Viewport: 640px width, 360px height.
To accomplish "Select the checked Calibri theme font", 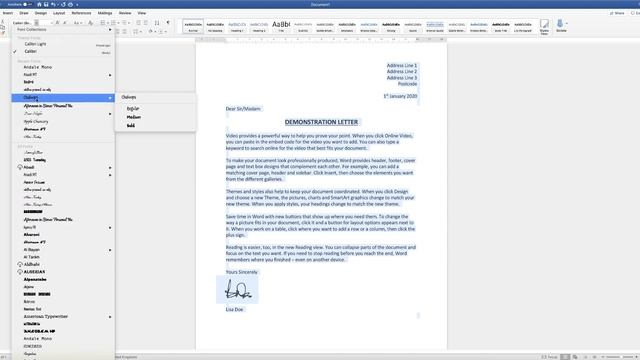I will pos(31,51).
